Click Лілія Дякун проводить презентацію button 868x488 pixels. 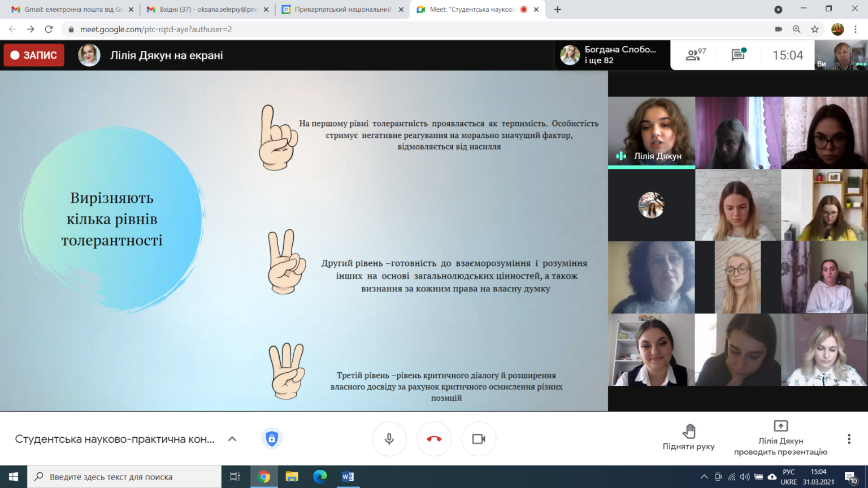pos(780,438)
